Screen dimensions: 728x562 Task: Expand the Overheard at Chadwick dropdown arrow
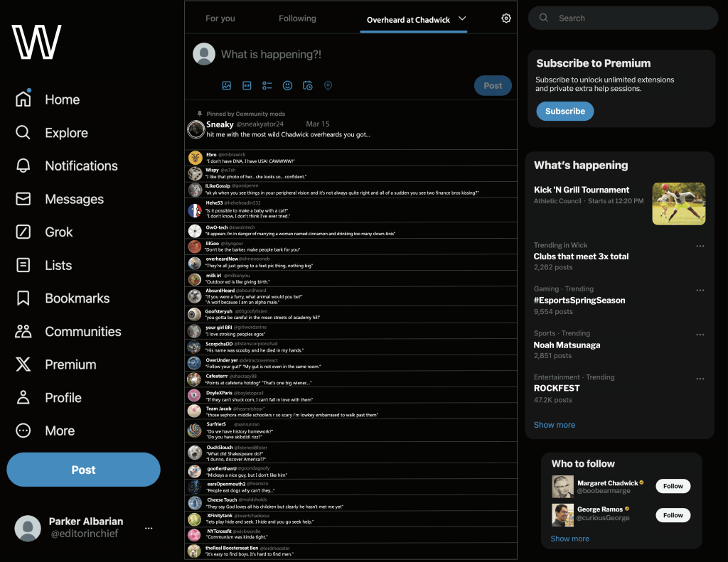[x=462, y=18]
